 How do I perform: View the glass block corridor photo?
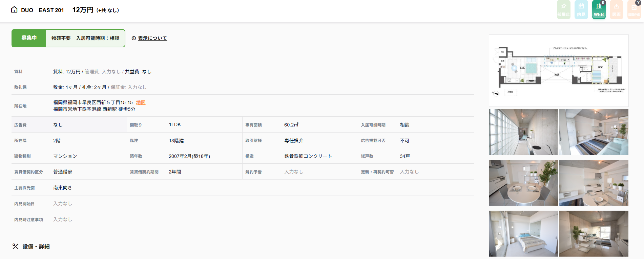pyautogui.click(x=523, y=132)
